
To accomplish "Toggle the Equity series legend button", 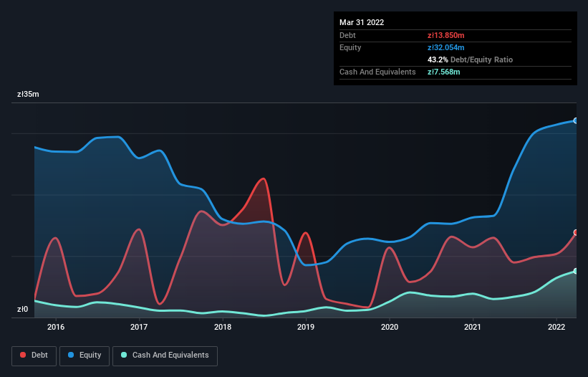I will click(85, 355).
